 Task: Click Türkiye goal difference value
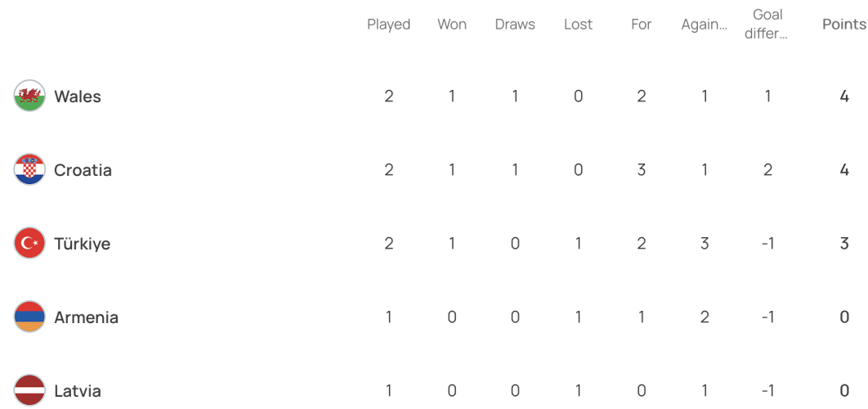(767, 244)
